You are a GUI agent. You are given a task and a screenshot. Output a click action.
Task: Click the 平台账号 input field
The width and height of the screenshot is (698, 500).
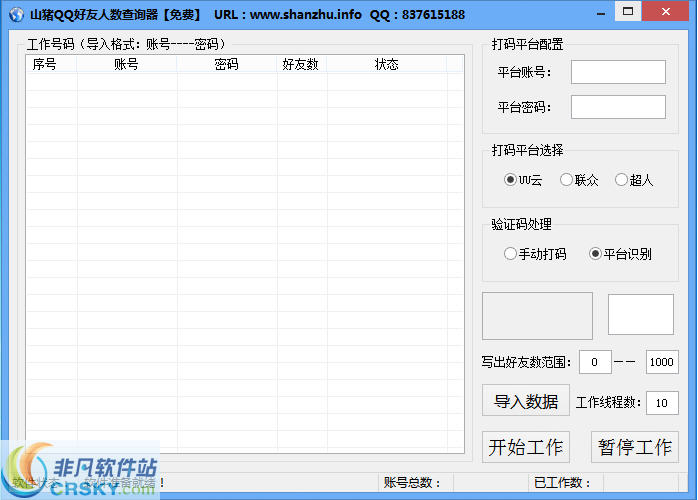[x=618, y=72]
